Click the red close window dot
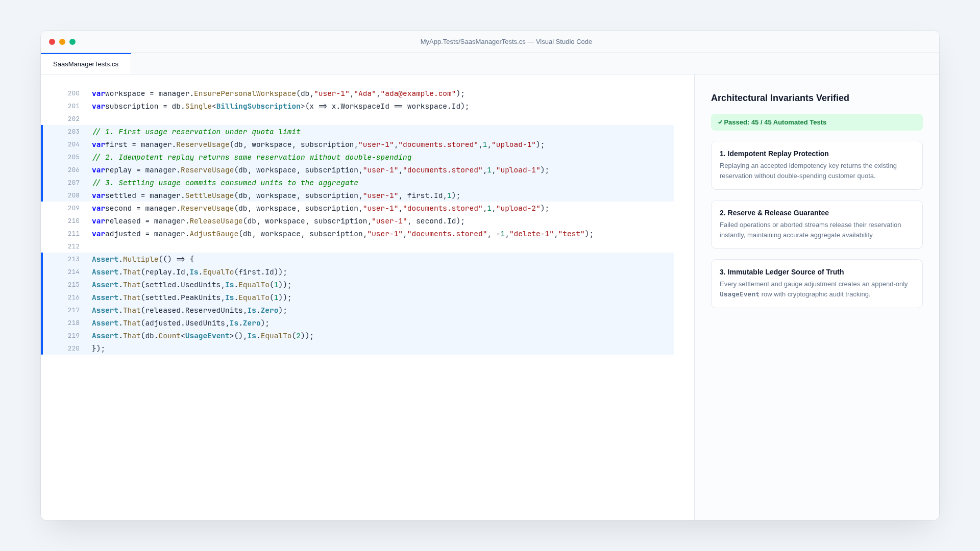 pyautogui.click(x=52, y=42)
